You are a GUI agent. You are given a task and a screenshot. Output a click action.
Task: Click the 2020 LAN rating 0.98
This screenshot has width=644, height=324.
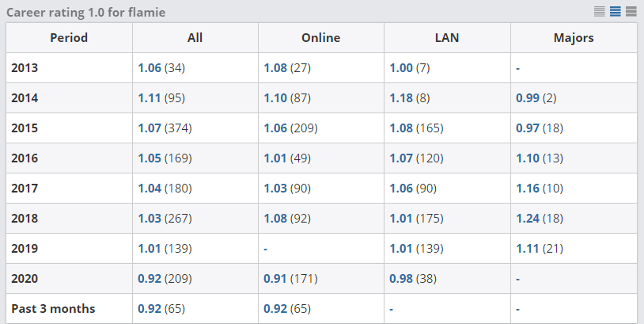click(401, 279)
